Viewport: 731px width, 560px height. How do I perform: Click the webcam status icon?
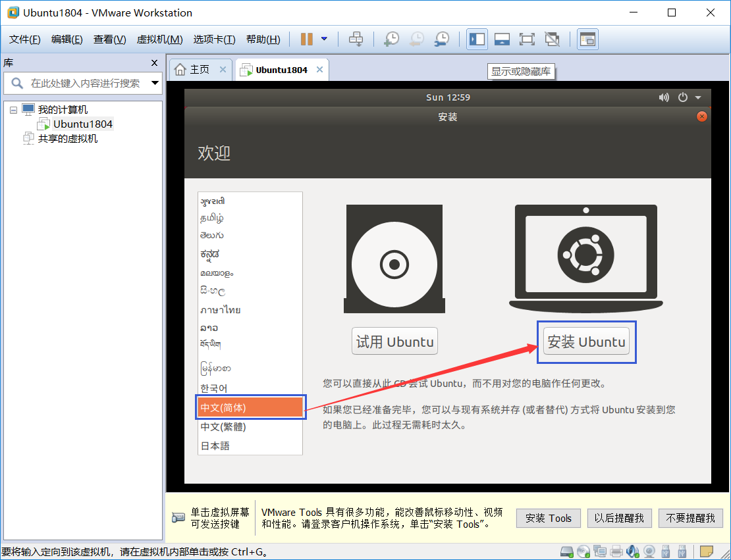649,552
